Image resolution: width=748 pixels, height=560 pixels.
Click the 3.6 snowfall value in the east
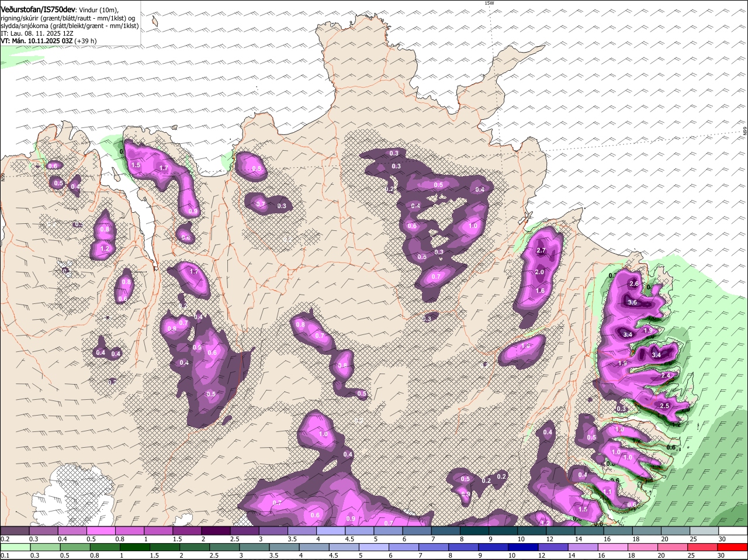[x=632, y=302]
